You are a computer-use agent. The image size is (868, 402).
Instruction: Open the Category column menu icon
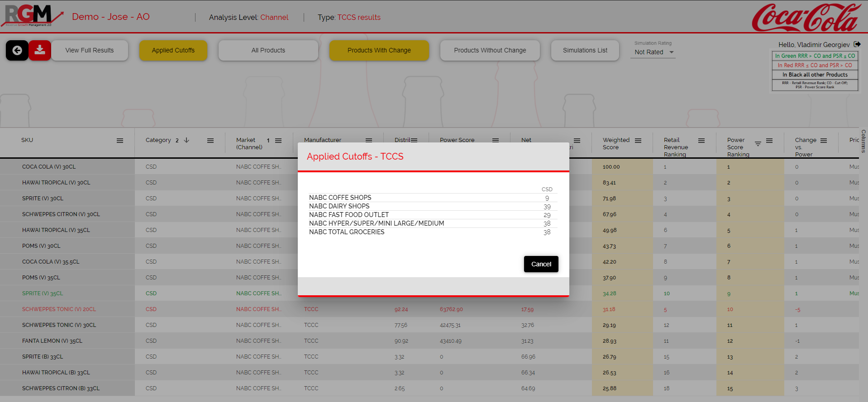pos(210,141)
